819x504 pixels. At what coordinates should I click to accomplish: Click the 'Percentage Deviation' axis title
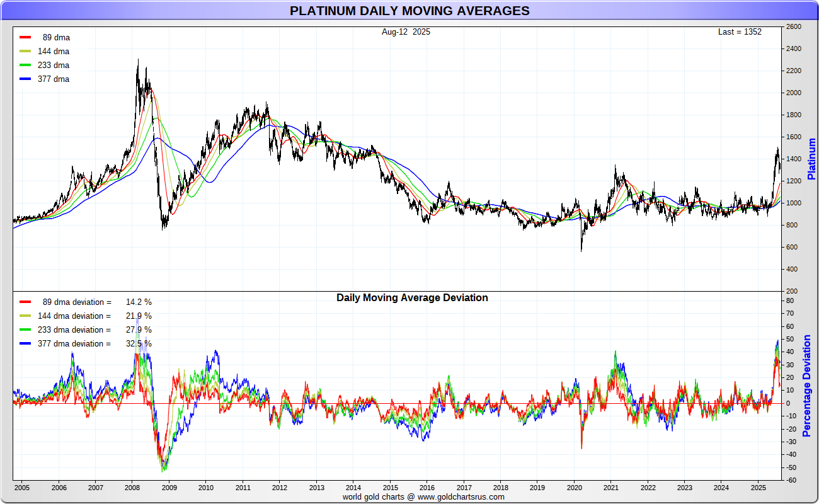tap(807, 386)
